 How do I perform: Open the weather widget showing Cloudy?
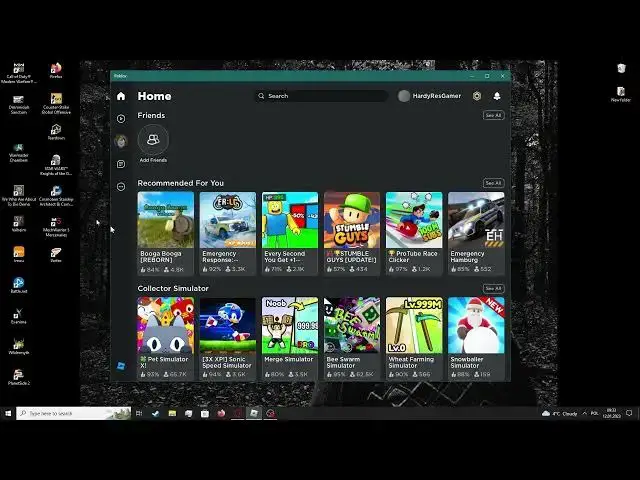click(x=560, y=413)
